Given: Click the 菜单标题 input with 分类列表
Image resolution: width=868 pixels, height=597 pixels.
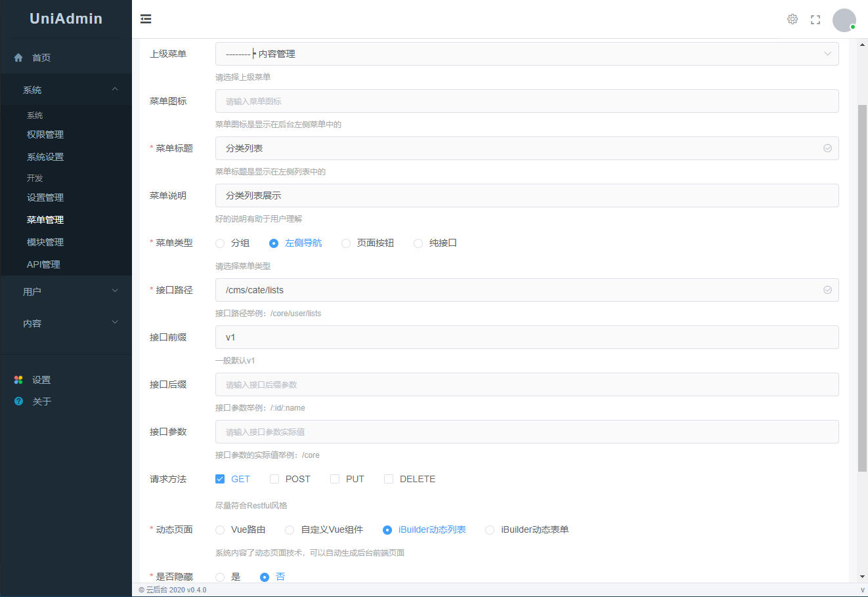Looking at the screenshot, I should [x=527, y=148].
